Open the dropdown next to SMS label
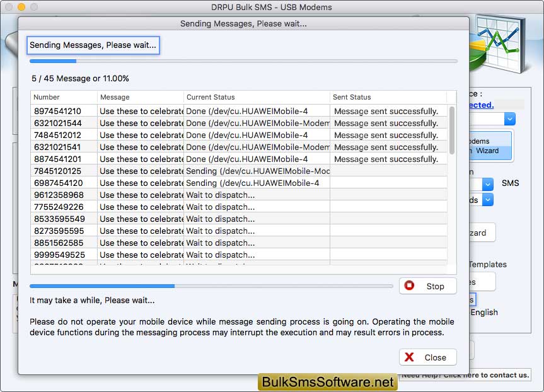Viewport: 544px width, 392px height. click(488, 184)
